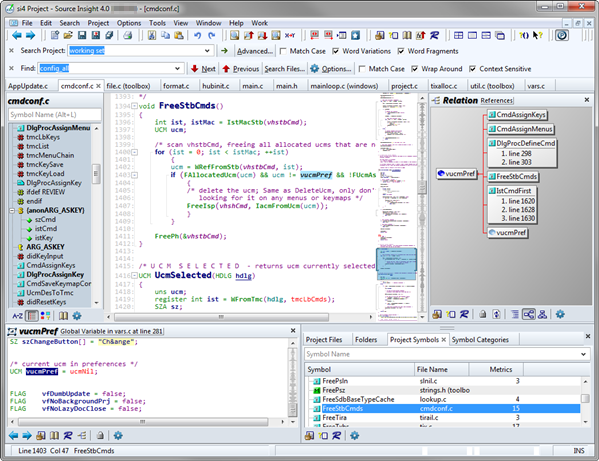Image resolution: width=599 pixels, height=461 pixels.
Task: Click the Next find button
Action: [x=204, y=69]
